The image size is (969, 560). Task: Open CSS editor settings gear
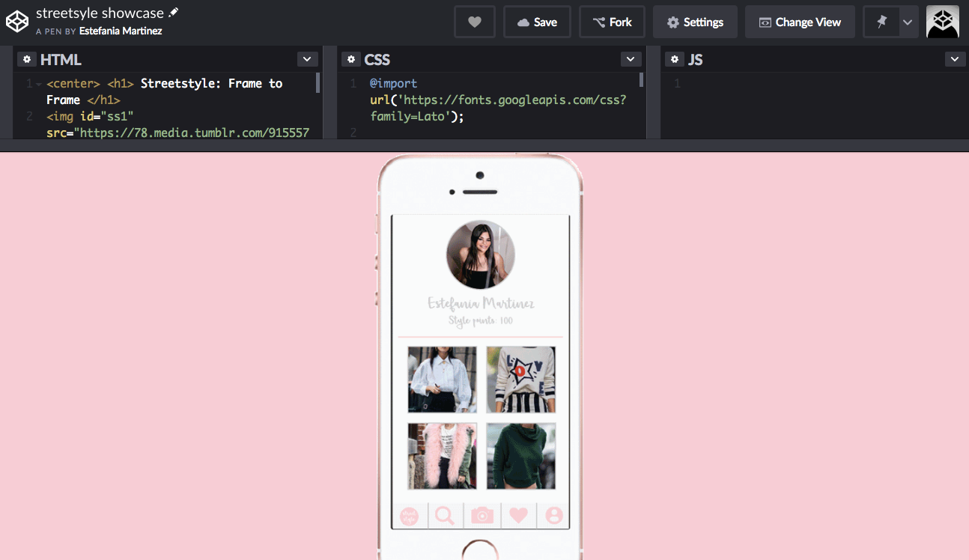point(350,59)
